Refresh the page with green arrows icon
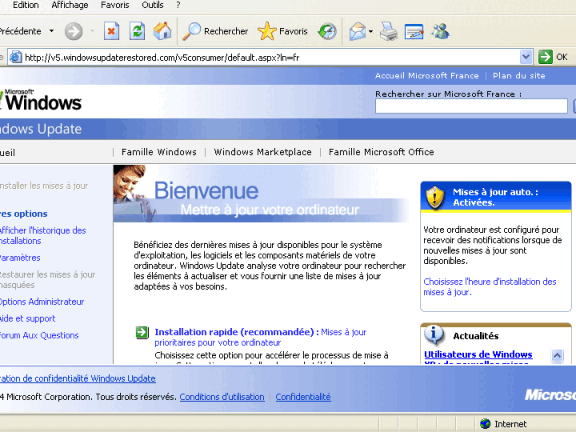Image resolution: width=576 pixels, height=432 pixels. (137, 31)
